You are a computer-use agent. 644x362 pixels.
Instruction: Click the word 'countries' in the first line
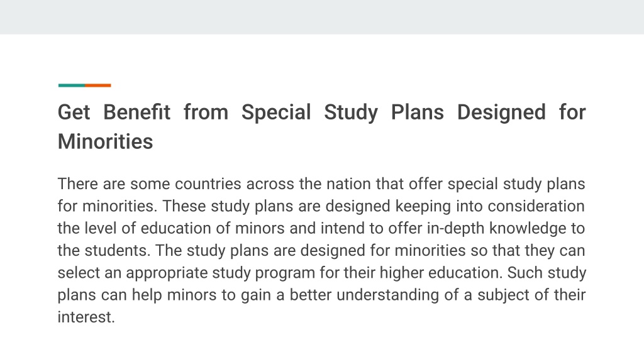(x=208, y=184)
